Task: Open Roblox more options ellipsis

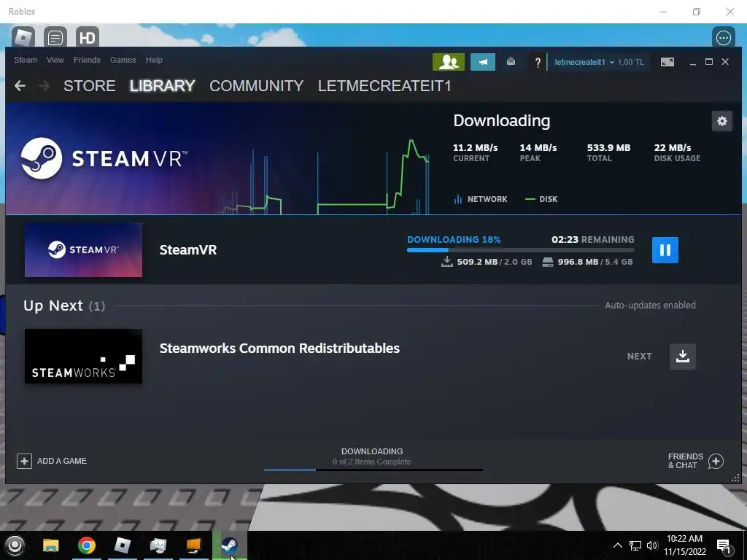Action: click(724, 38)
